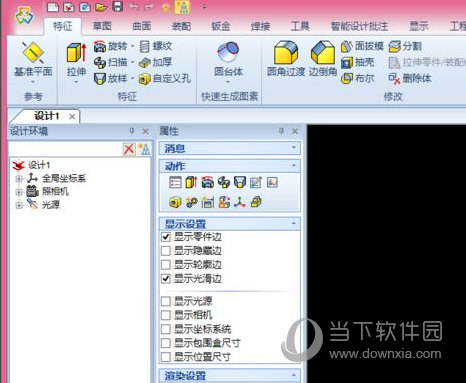Enable 显示坐标系统 checkbox
This screenshot has width=466, height=383.
166,329
